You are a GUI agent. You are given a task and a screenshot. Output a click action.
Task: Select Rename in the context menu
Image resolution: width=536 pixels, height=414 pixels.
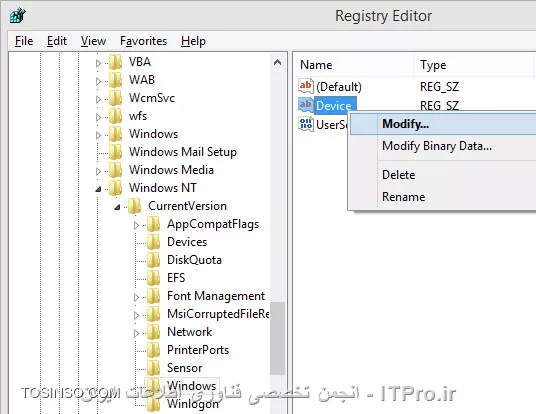click(x=443, y=197)
